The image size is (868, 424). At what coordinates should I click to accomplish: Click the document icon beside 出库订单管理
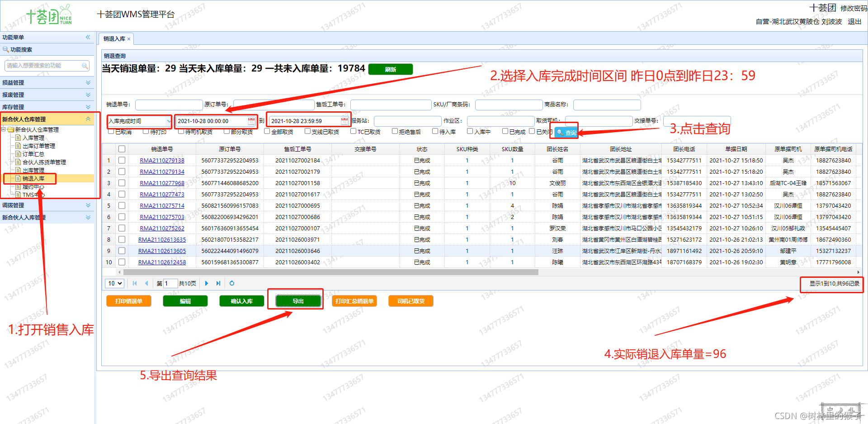click(18, 146)
